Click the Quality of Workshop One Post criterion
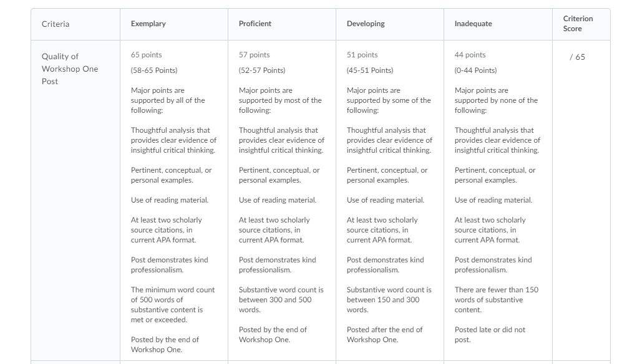Screen dimensions: 622x364 pyautogui.click(x=70, y=69)
